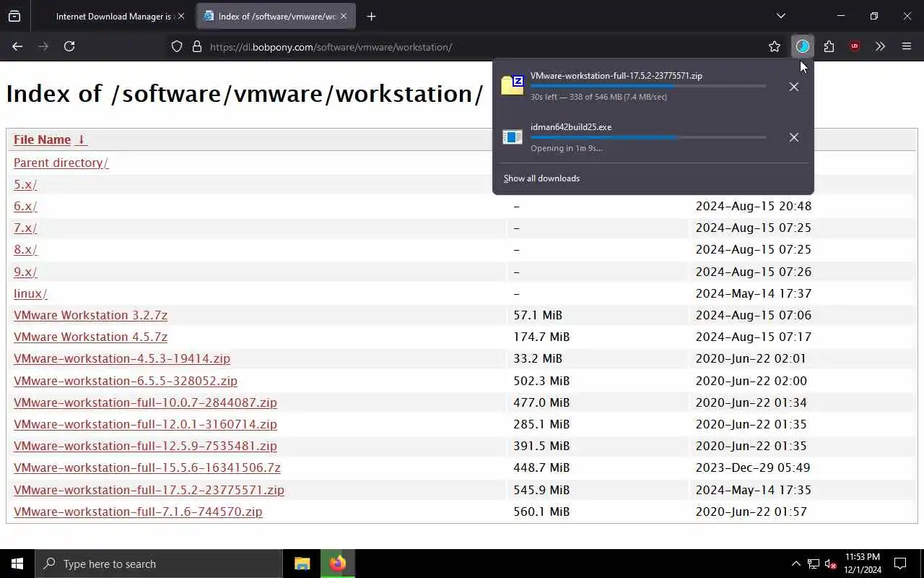Download VMware Workstation 3.2.7z
Screen dimensions: 924x578
pyautogui.click(x=90, y=315)
